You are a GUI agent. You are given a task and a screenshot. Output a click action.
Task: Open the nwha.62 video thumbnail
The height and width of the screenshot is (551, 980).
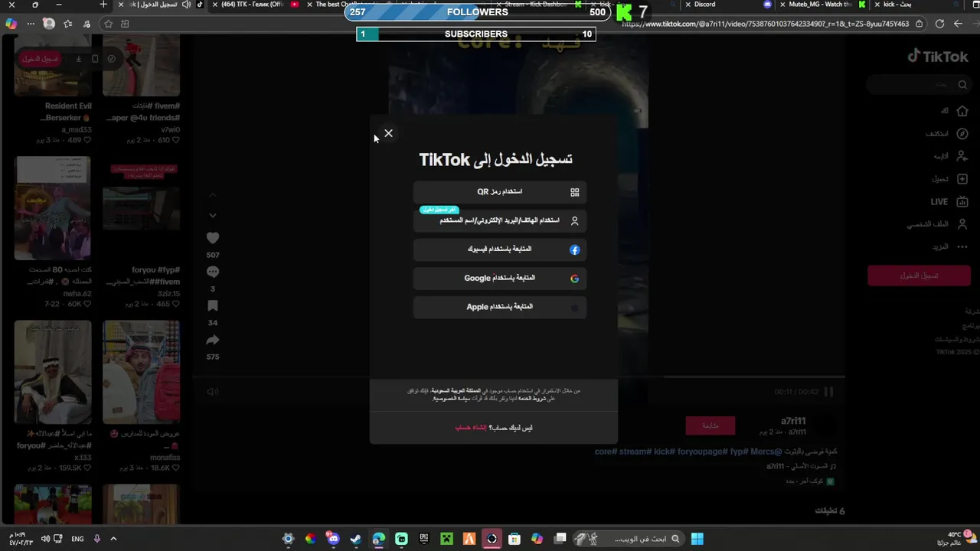coord(52,208)
